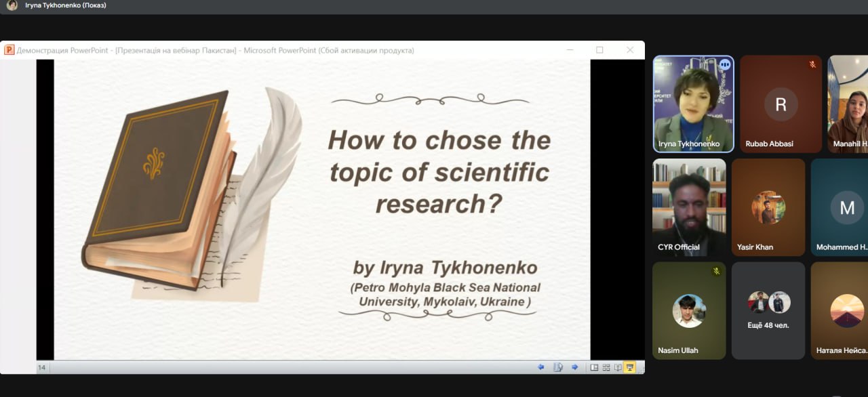Open the slide menu icon between the arrows
This screenshot has height=397, width=868.
click(558, 367)
